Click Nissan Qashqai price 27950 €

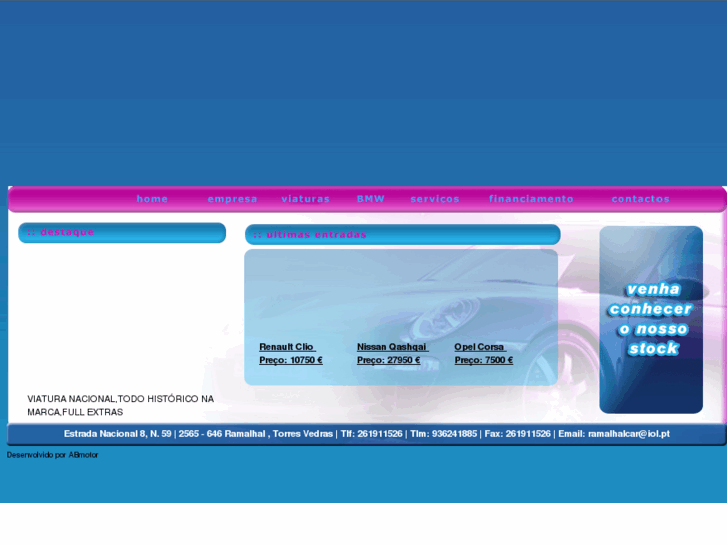point(389,360)
